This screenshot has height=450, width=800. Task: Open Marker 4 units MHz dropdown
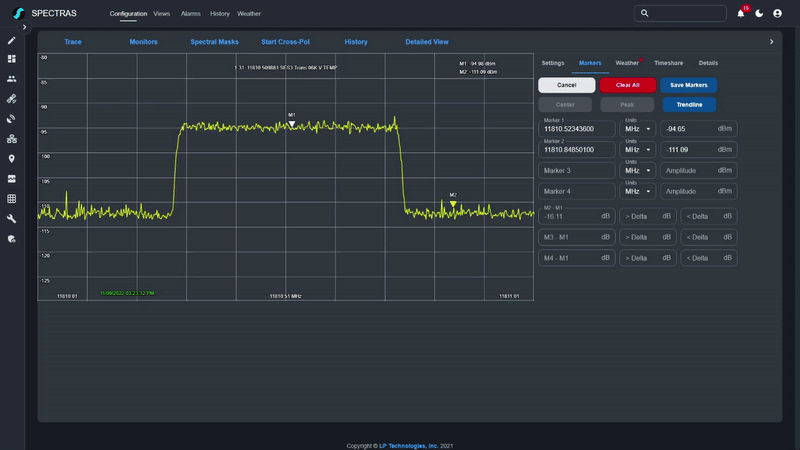click(638, 191)
